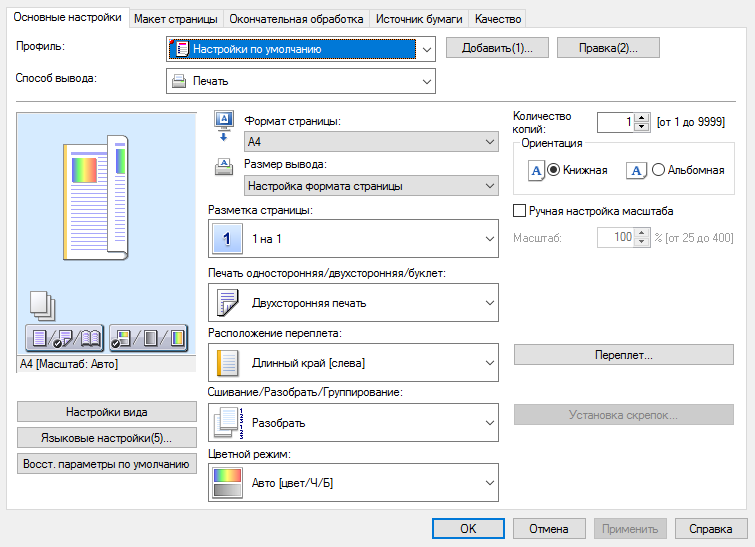Image resolution: width=755 pixels, height=547 pixels.
Task: Open Языковые настройки(5)... button
Action: coord(107,438)
